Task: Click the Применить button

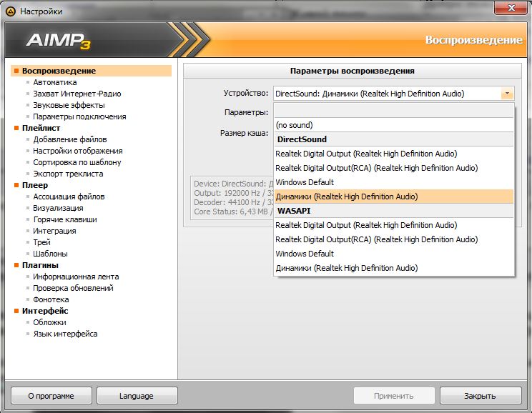Action: (x=394, y=396)
